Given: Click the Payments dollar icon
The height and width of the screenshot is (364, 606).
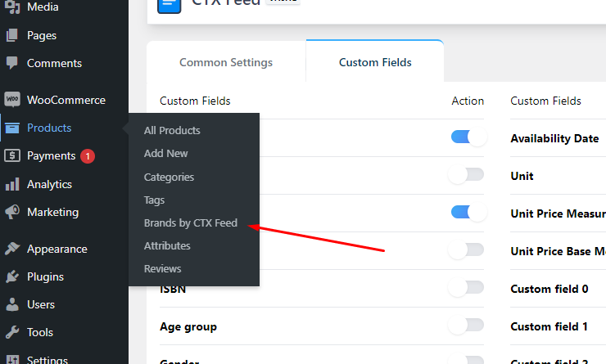Looking at the screenshot, I should [11, 155].
